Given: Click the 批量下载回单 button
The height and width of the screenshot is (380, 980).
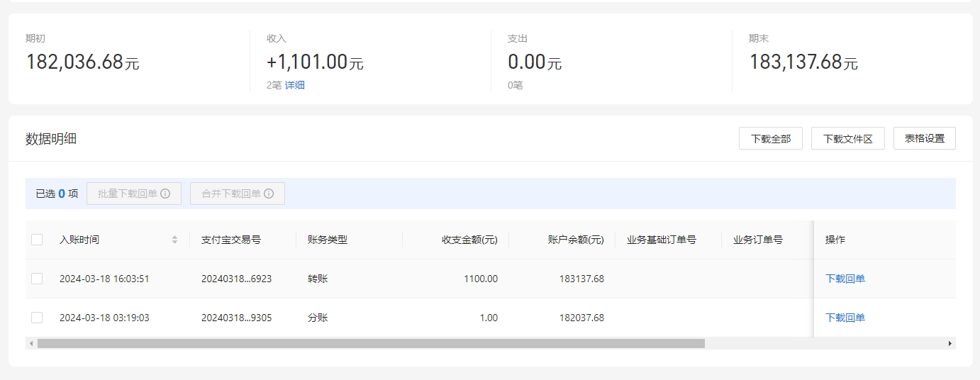Looking at the screenshot, I should click(134, 194).
